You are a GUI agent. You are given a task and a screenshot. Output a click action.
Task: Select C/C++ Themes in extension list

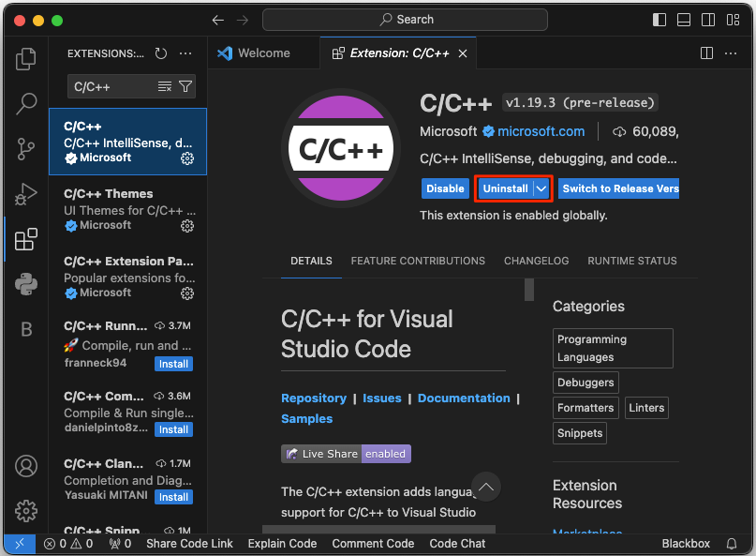tap(127, 209)
